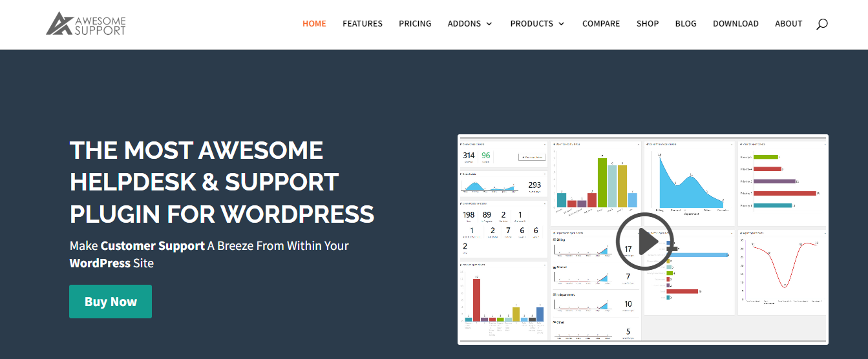Expand the Addons chevron arrow
Viewport: 868px width, 359px height.
(489, 24)
